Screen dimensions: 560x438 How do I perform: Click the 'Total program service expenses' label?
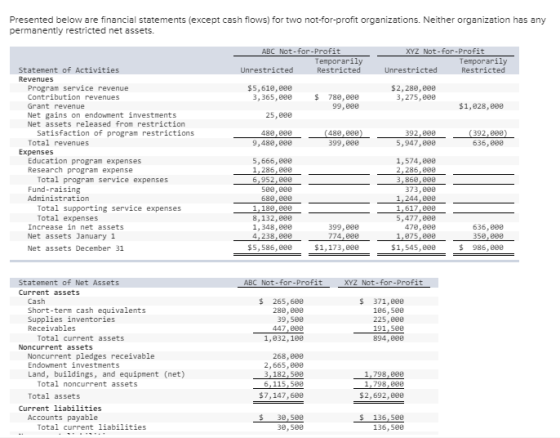pos(102,179)
